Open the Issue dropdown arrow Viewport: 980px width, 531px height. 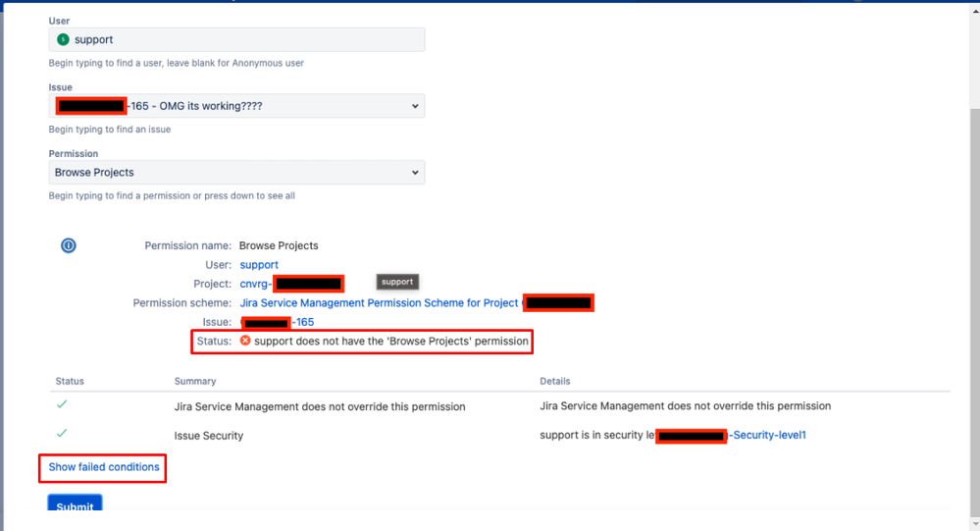click(x=415, y=106)
